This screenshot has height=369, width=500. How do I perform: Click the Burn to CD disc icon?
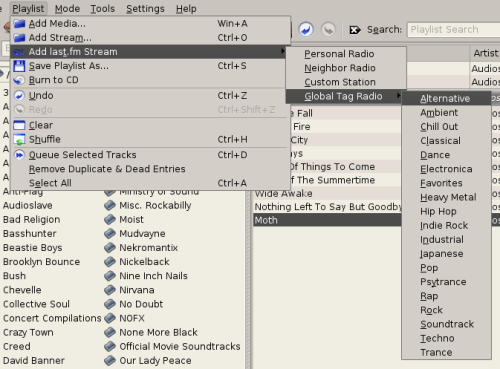pos(19,80)
